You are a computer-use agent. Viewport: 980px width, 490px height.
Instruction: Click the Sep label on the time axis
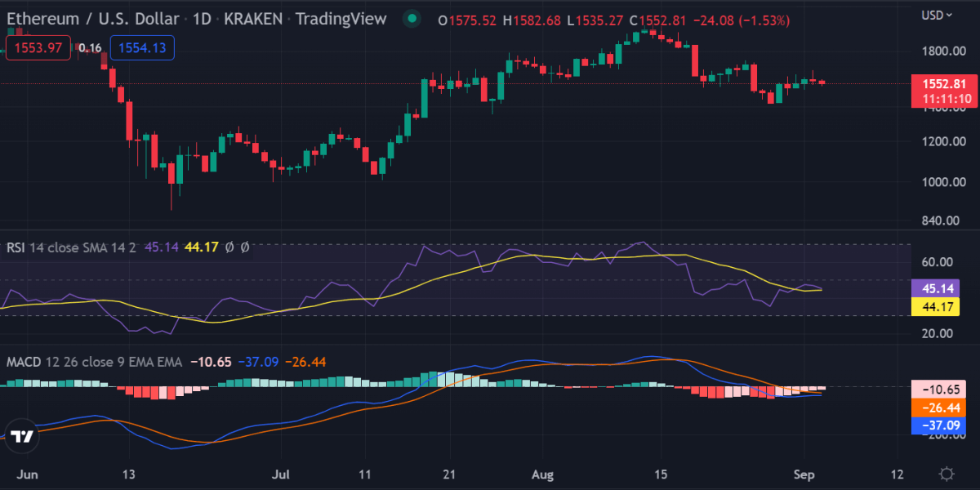click(805, 474)
